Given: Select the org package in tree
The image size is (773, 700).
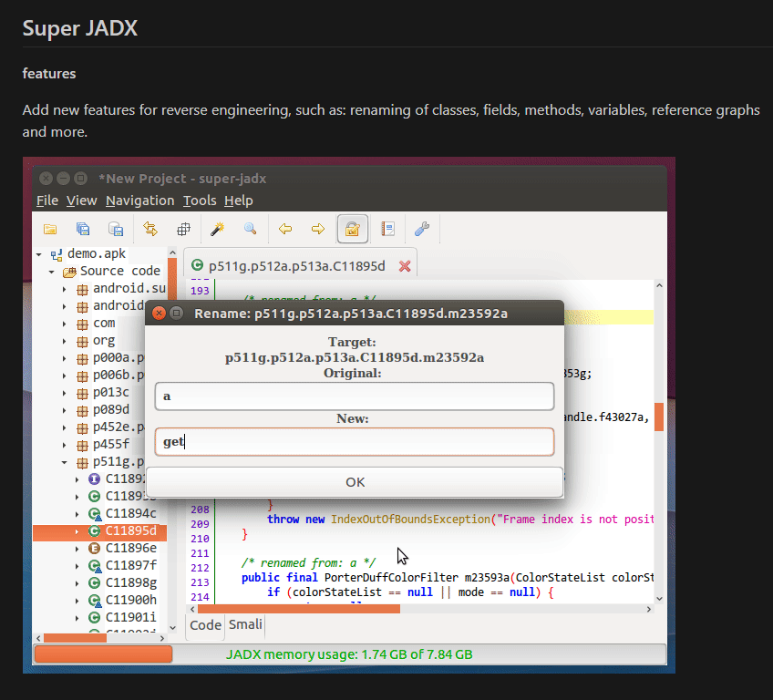Looking at the screenshot, I should (x=104, y=341).
